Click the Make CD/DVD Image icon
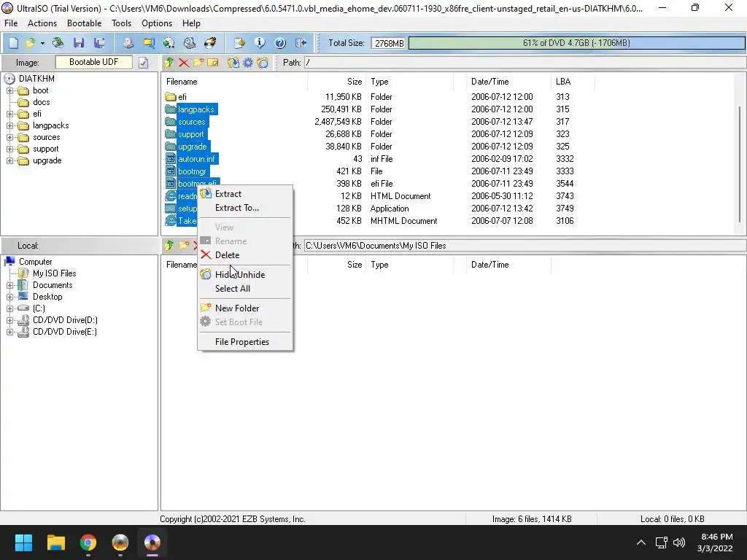747x560 pixels. click(x=128, y=43)
